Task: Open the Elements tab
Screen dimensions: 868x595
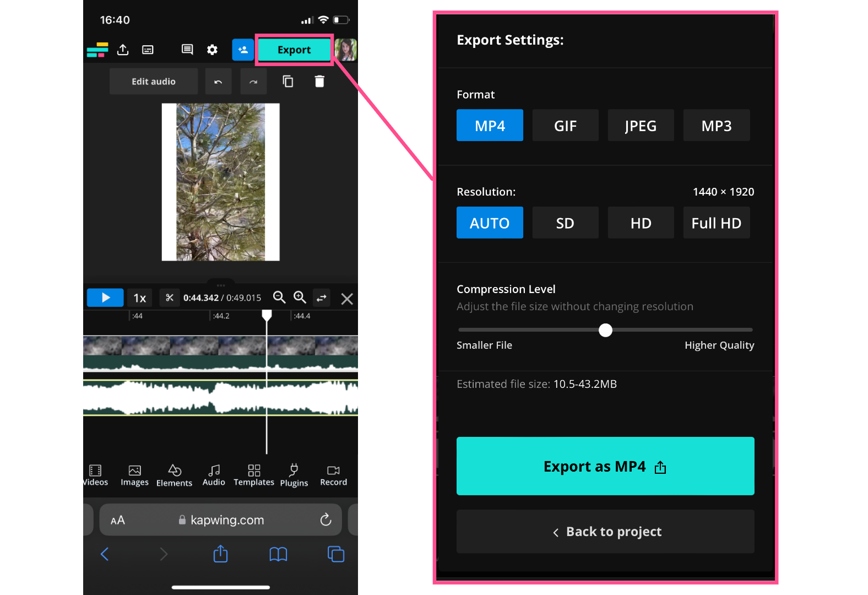Action: [175, 475]
